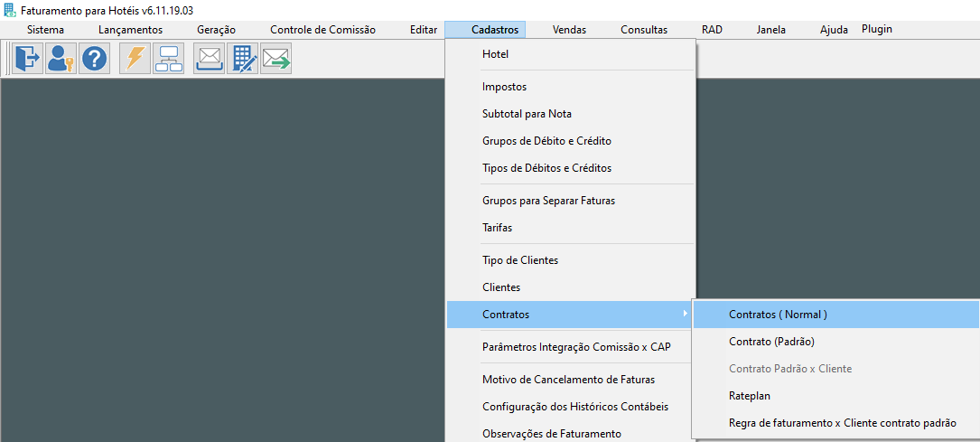980x442 pixels.
Task: Open the Sistema menu
Action: [46, 30]
